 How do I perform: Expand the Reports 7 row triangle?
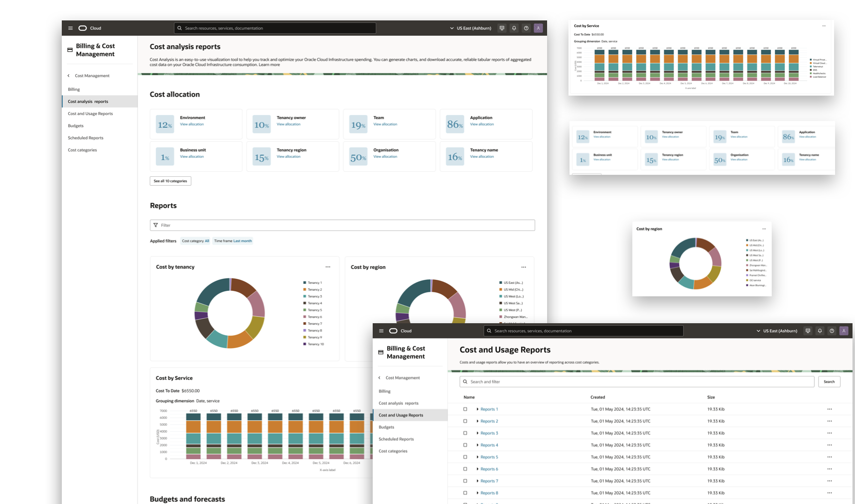point(477,481)
